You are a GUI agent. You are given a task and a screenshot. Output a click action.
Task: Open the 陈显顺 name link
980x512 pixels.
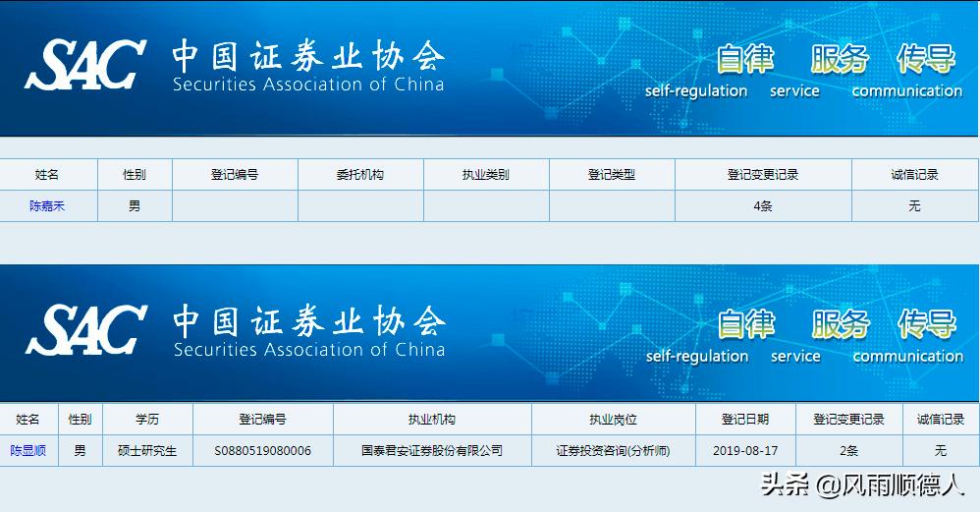pos(28,450)
